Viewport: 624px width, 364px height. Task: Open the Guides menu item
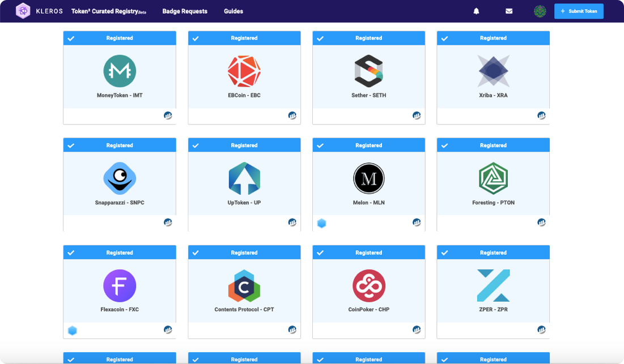point(233,11)
